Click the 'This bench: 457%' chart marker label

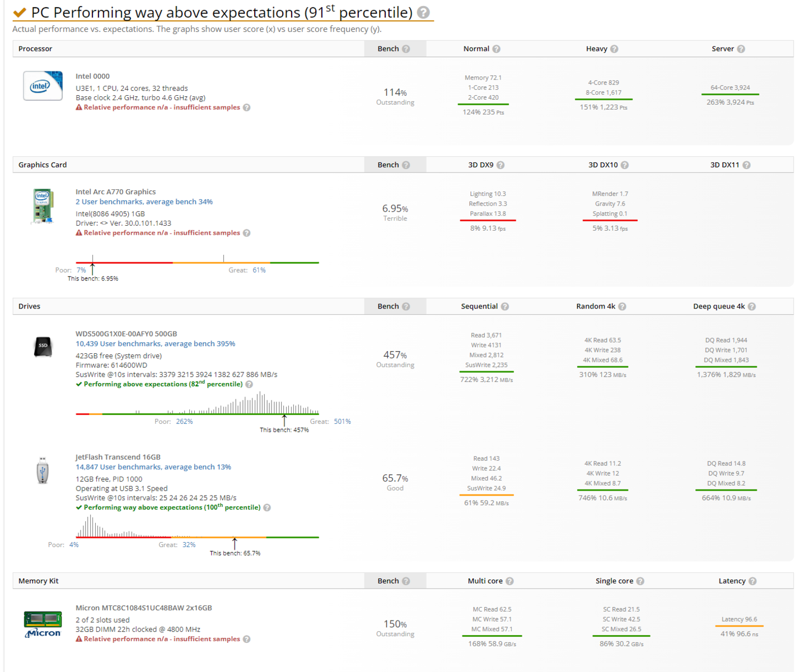tap(284, 430)
